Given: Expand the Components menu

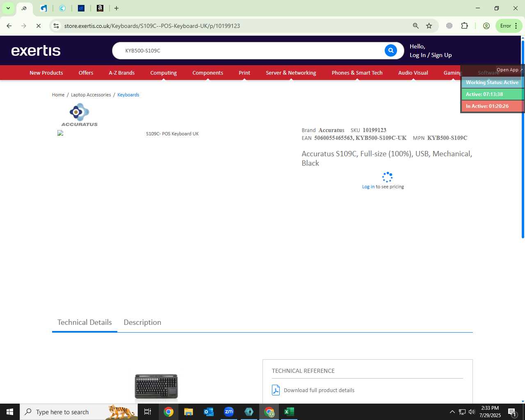Looking at the screenshot, I should point(208,73).
